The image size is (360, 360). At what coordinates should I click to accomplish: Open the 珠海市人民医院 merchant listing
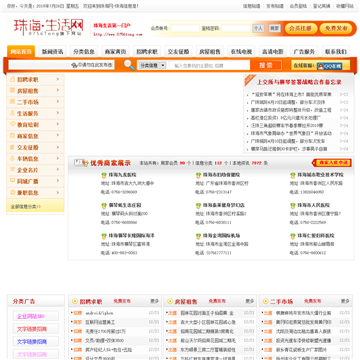[313, 205]
